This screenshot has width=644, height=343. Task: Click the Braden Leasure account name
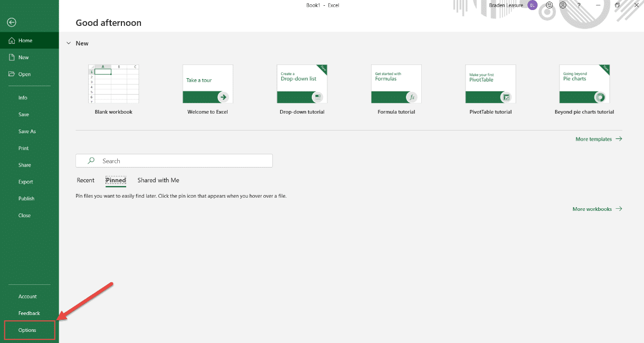[x=506, y=5]
